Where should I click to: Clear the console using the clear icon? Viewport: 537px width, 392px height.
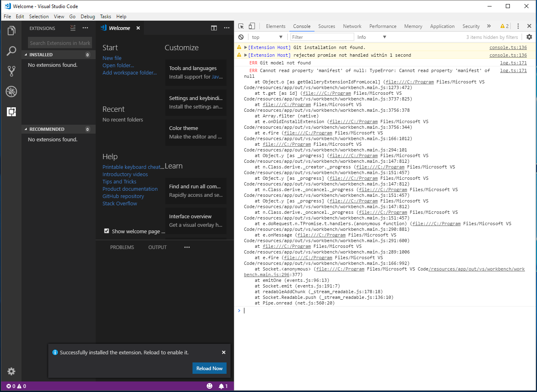click(x=241, y=37)
